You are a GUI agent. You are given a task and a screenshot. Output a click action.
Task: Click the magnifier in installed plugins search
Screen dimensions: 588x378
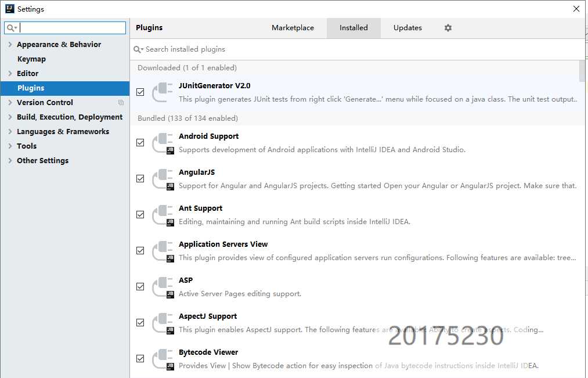138,49
